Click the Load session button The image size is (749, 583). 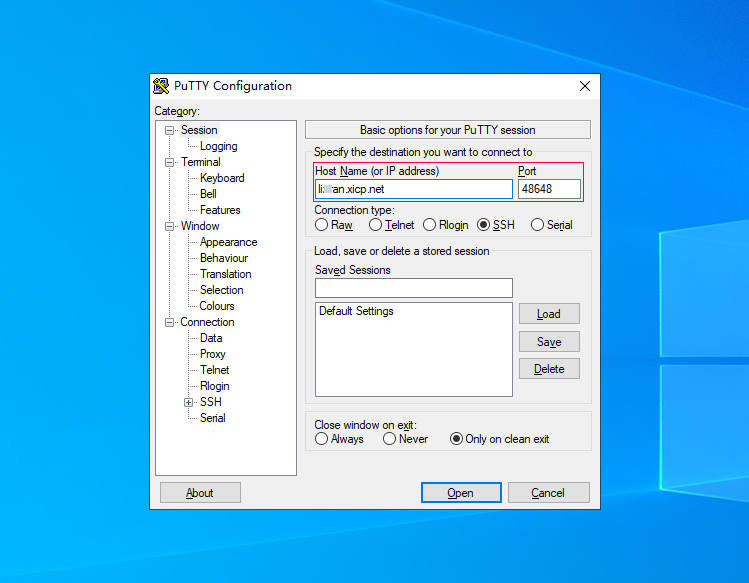[x=549, y=314]
